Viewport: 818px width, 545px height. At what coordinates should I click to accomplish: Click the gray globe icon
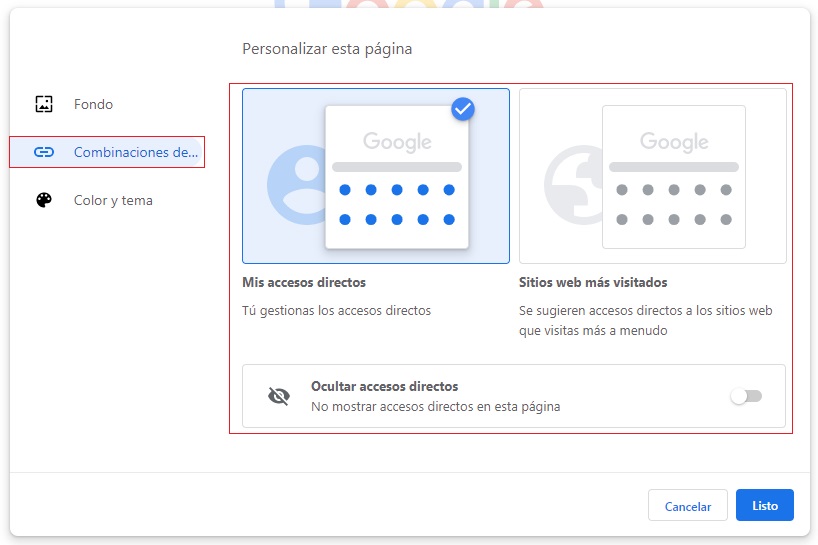[572, 185]
